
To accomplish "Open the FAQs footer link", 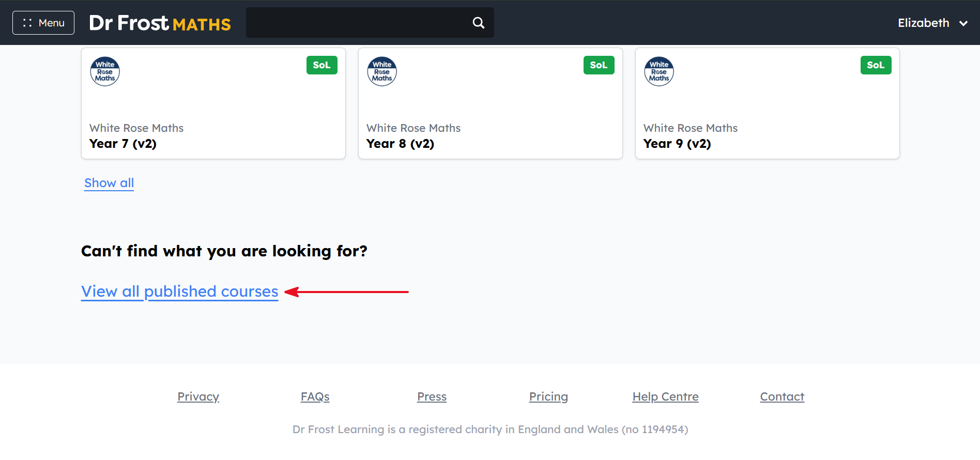I will point(315,396).
